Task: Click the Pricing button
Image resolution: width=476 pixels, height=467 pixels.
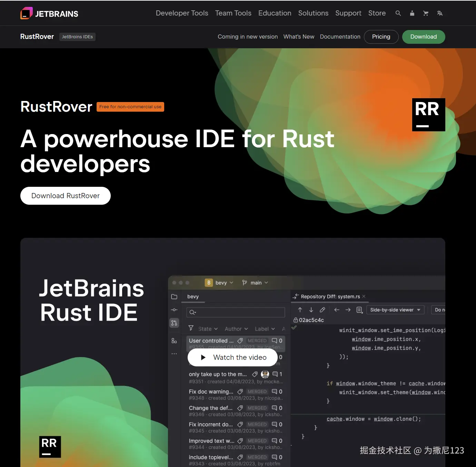Action: (381, 37)
